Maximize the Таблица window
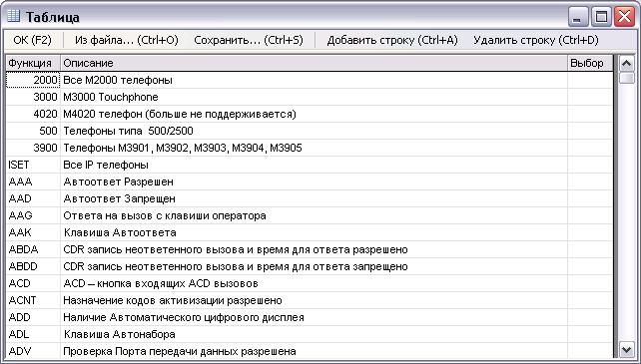 601,17
